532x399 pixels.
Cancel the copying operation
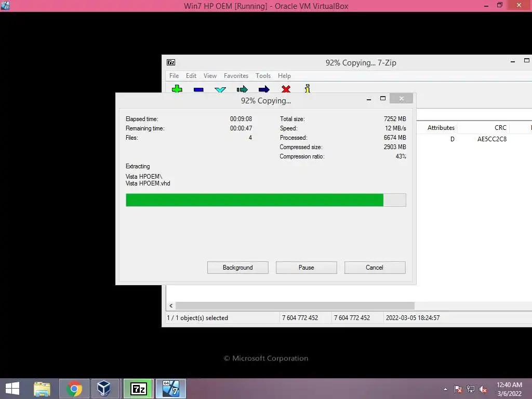(x=375, y=268)
